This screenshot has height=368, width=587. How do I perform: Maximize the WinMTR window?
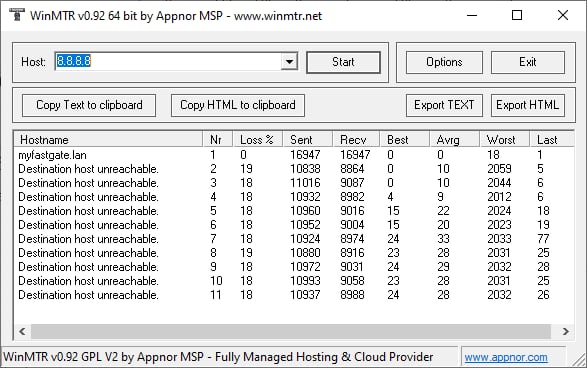517,15
